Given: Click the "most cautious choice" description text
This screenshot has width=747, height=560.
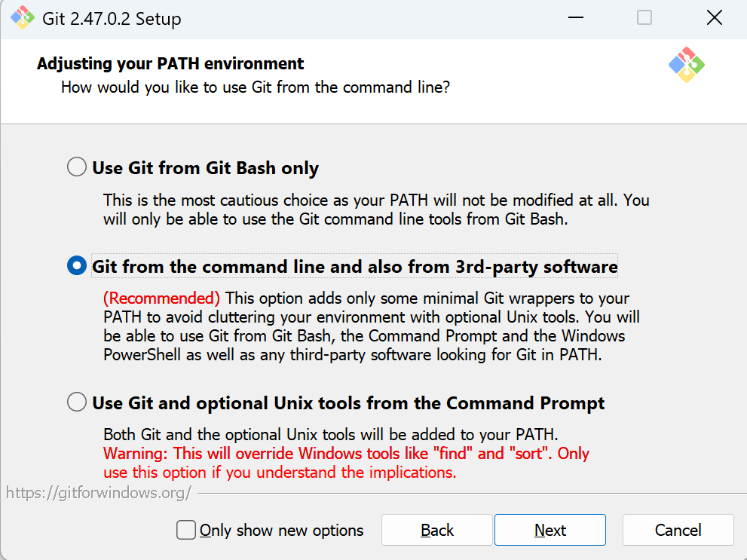Looking at the screenshot, I should pyautogui.click(x=375, y=200).
